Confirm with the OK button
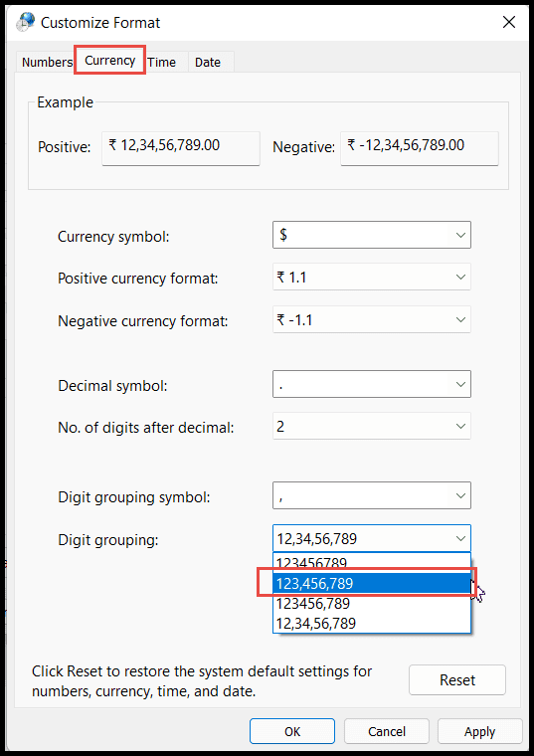 [x=292, y=731]
